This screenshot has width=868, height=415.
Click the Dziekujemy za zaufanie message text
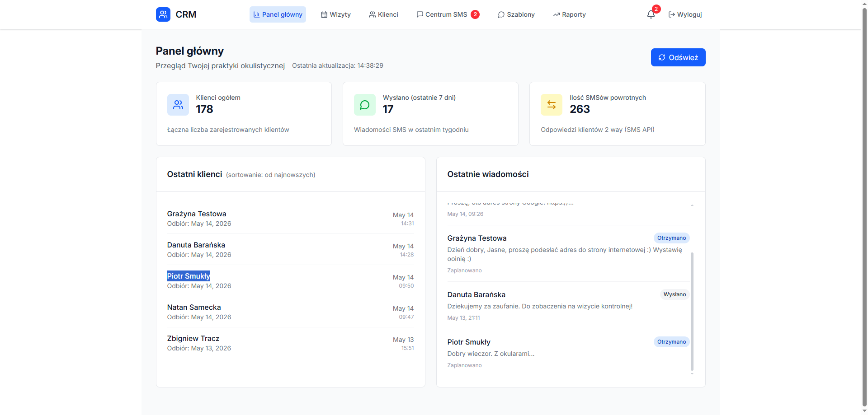tap(540, 306)
